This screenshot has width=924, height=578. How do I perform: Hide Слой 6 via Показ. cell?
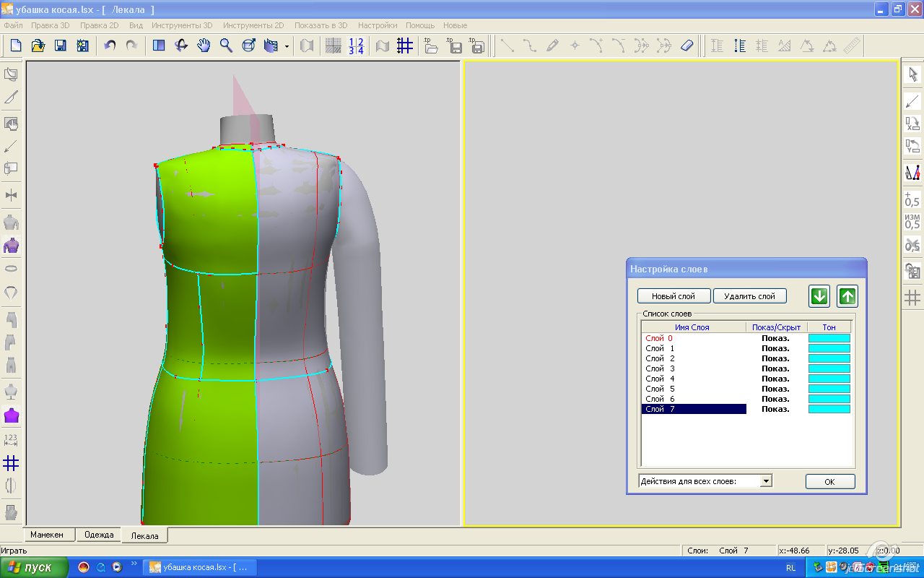point(775,399)
